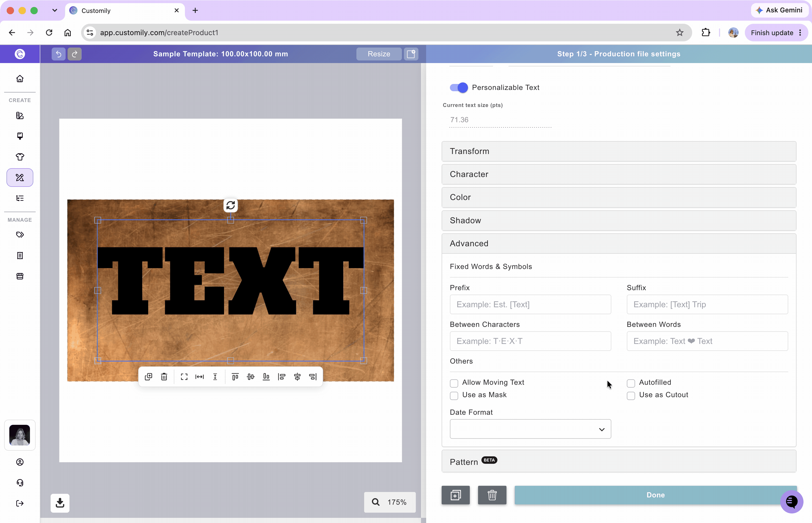This screenshot has width=812, height=523.
Task: Open the chat support bubble
Action: [x=791, y=501]
